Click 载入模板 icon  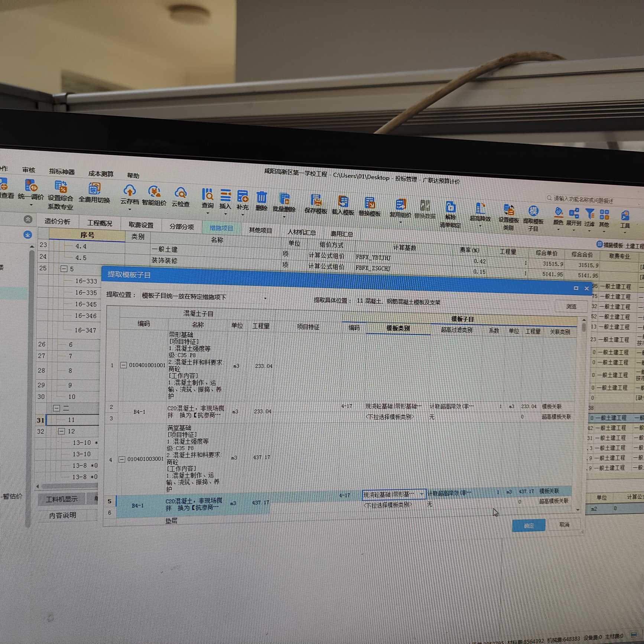point(343,202)
